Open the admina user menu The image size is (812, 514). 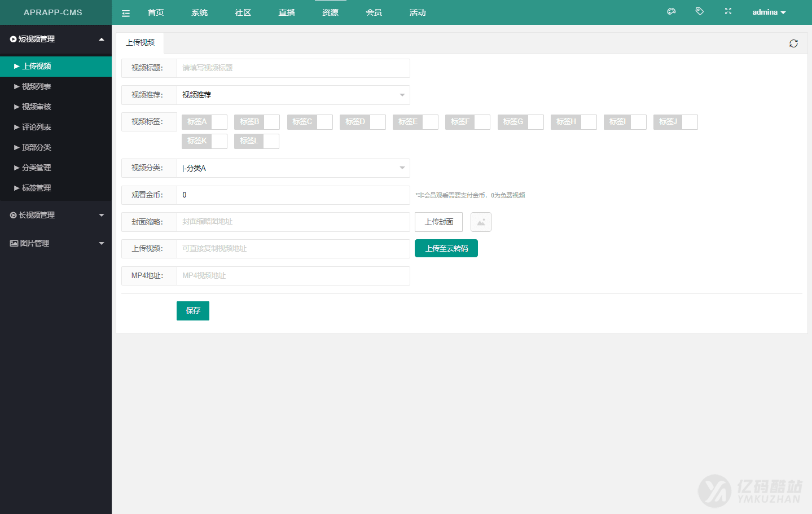point(769,12)
